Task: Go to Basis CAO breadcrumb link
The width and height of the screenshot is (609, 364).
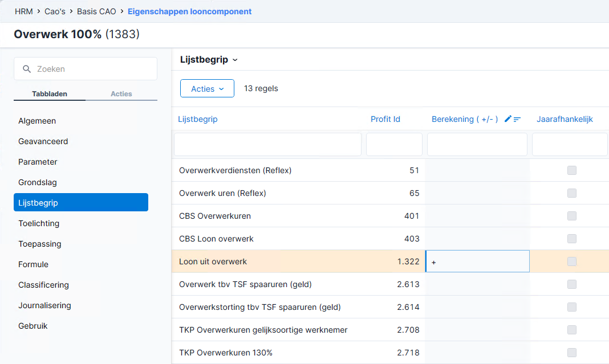Action: coord(96,11)
